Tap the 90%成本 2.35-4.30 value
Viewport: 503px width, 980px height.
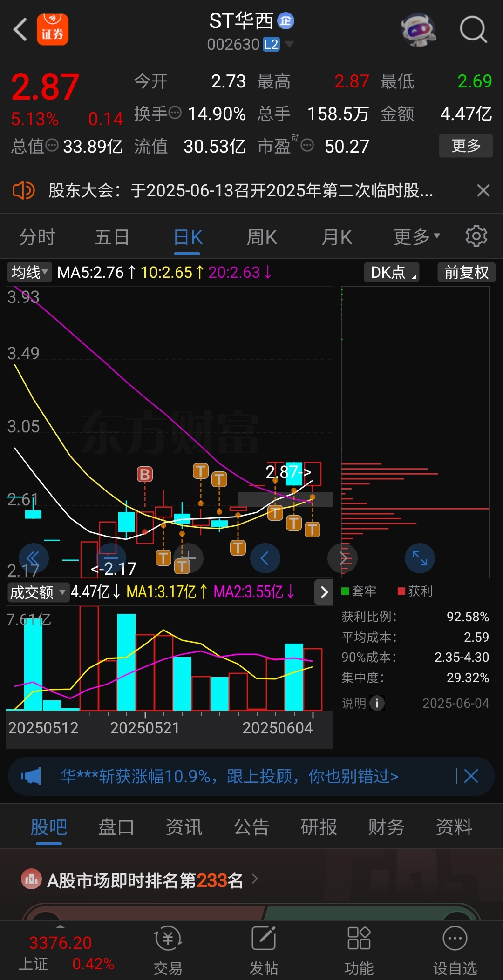(x=462, y=657)
